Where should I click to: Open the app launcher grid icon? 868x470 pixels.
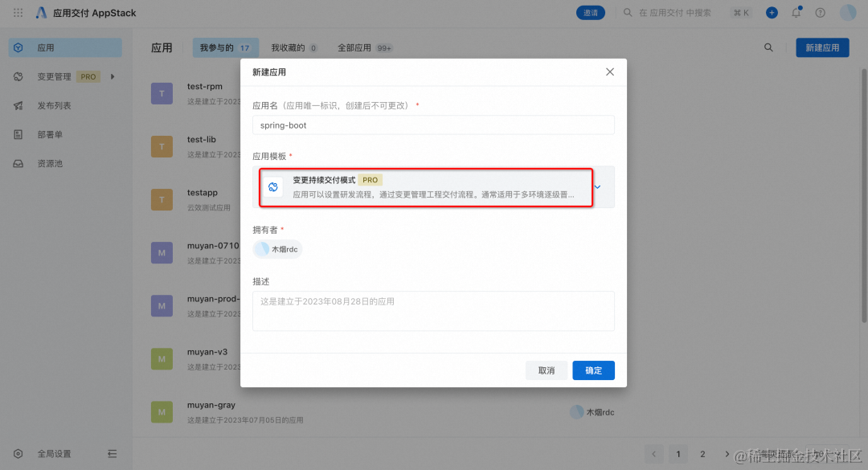click(x=17, y=12)
